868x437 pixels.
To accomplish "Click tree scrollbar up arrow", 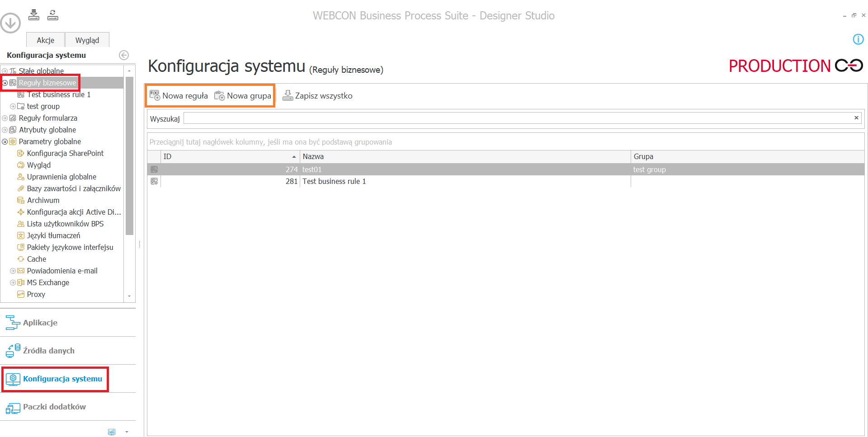I will point(129,70).
